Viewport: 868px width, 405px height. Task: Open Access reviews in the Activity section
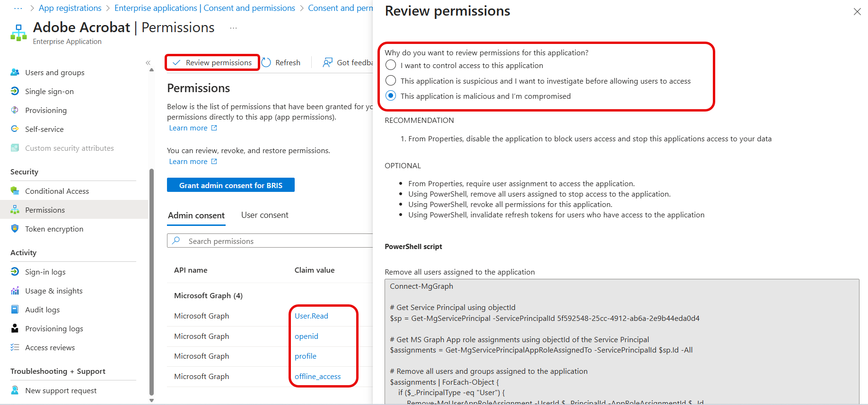50,347
